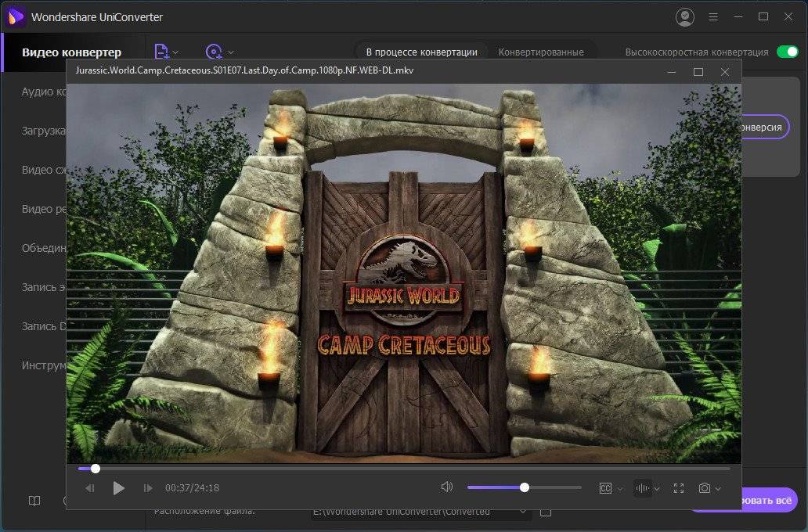Click the Add Files icon
The width and height of the screenshot is (808, 532).
tap(161, 52)
